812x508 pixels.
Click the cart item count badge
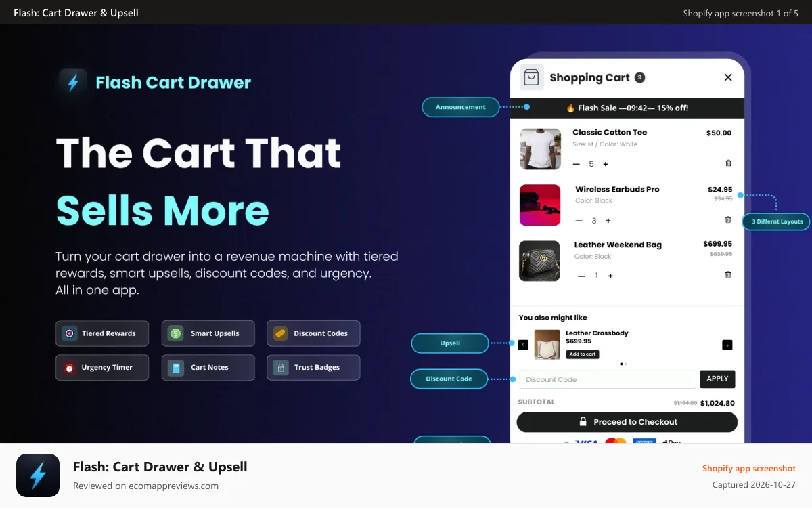(x=639, y=78)
